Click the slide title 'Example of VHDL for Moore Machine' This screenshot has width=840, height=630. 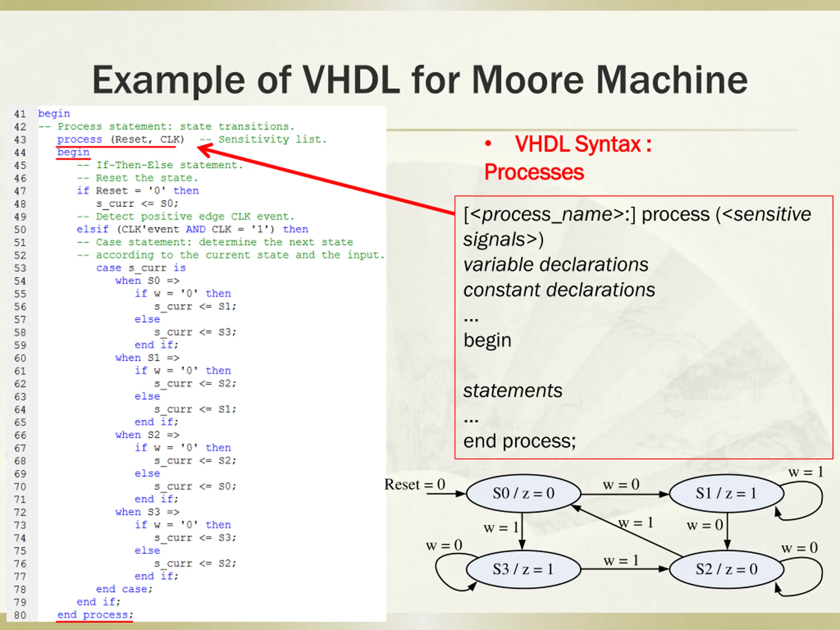[x=420, y=80]
